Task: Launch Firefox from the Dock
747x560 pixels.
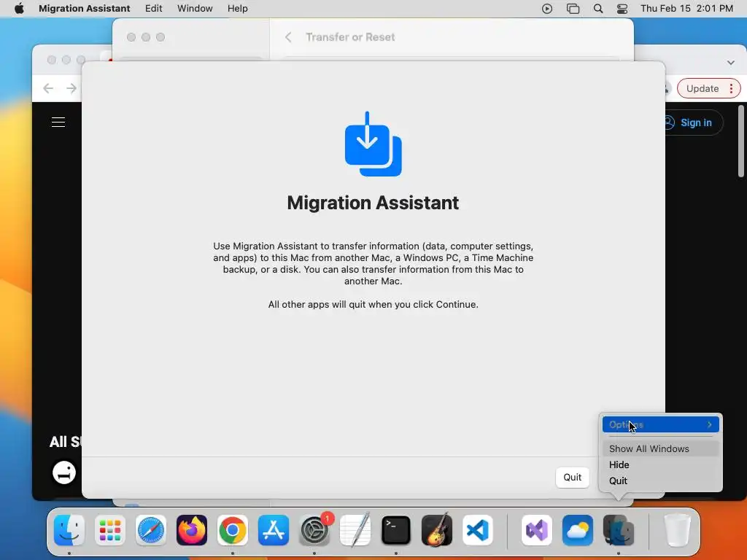Action: 192,530
